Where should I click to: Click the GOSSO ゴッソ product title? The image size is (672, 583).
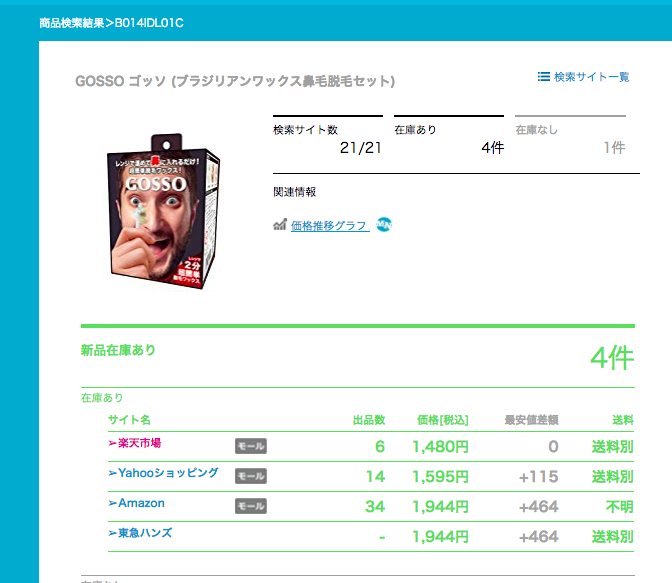tap(235, 81)
